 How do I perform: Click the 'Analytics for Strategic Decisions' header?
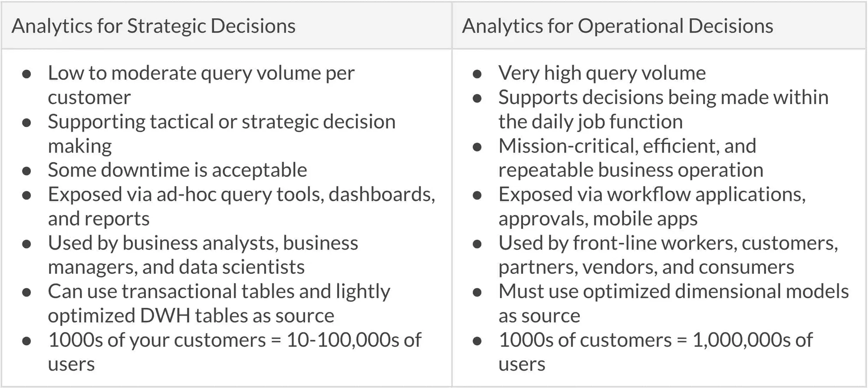(154, 26)
